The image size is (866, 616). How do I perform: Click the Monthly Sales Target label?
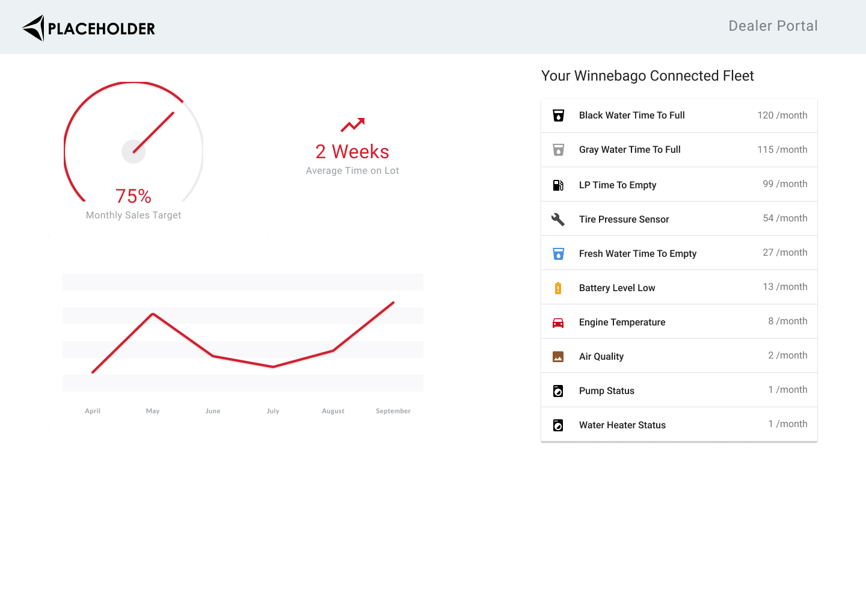(134, 215)
